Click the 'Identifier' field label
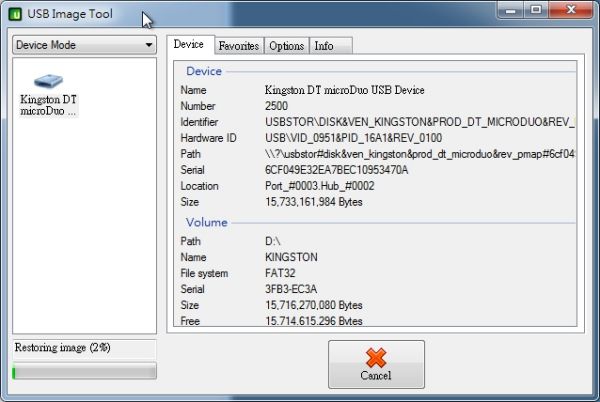Screen dimensions: 600x402 (x=199, y=122)
